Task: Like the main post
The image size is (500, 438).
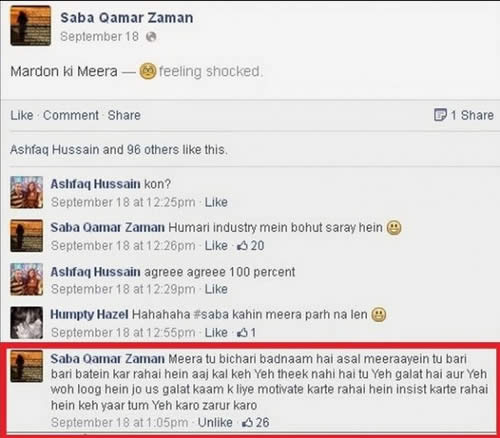Action: (x=22, y=115)
